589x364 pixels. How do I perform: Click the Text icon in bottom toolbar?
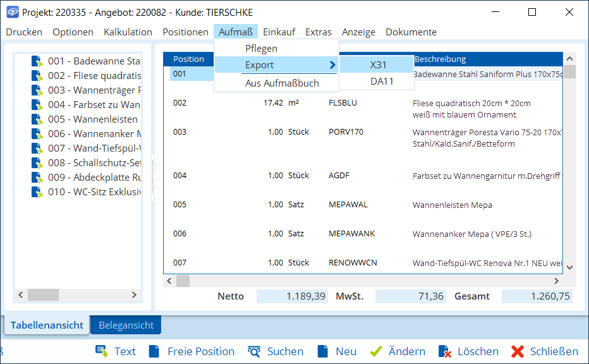coord(101,351)
